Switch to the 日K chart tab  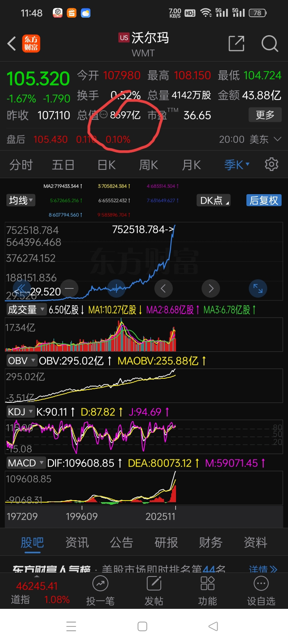tap(106, 165)
